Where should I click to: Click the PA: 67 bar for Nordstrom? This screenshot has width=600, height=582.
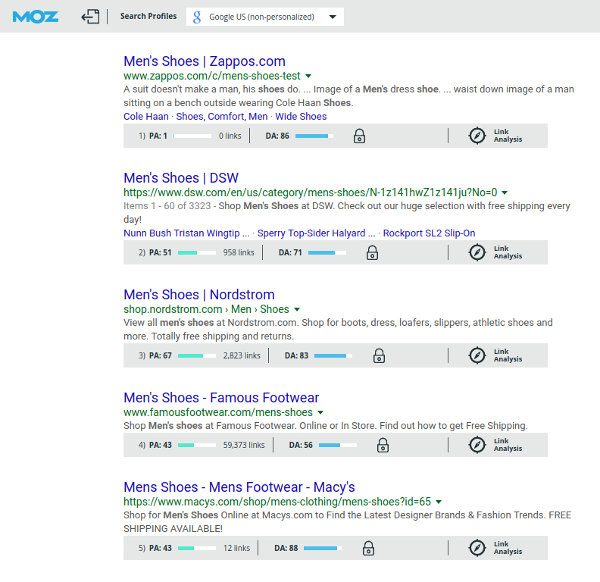click(197, 356)
